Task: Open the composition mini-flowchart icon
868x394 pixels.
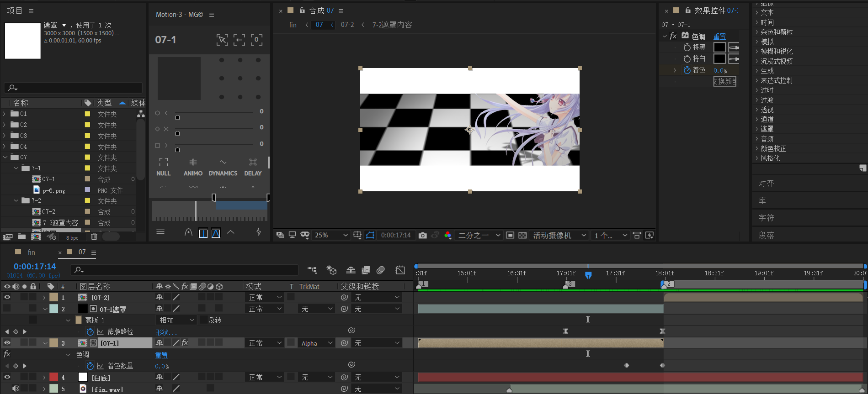Action: pyautogui.click(x=312, y=270)
